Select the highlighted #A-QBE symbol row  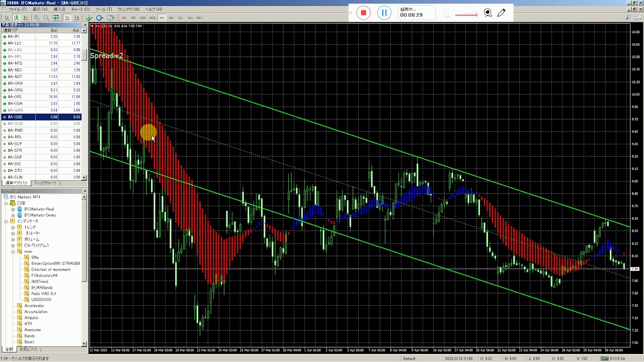point(41,117)
